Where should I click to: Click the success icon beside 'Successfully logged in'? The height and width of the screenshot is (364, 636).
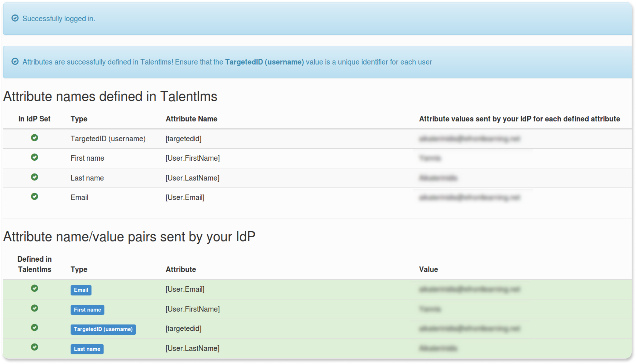click(15, 19)
